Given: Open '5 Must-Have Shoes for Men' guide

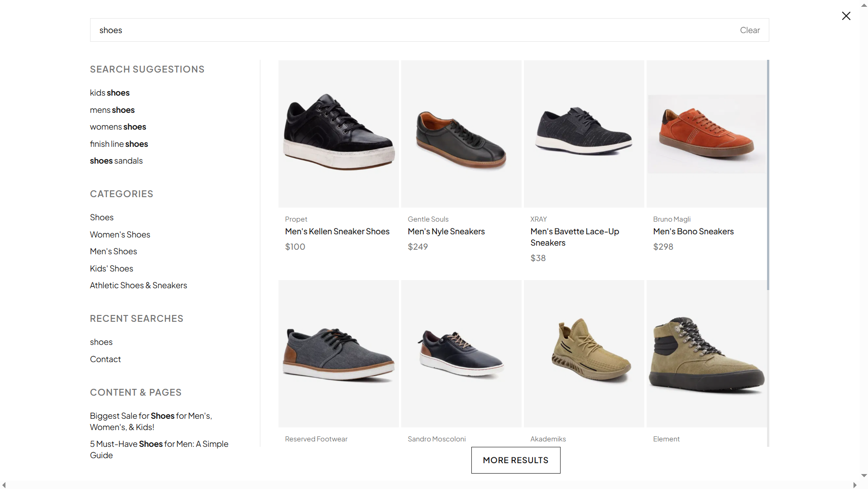Looking at the screenshot, I should coord(159,449).
